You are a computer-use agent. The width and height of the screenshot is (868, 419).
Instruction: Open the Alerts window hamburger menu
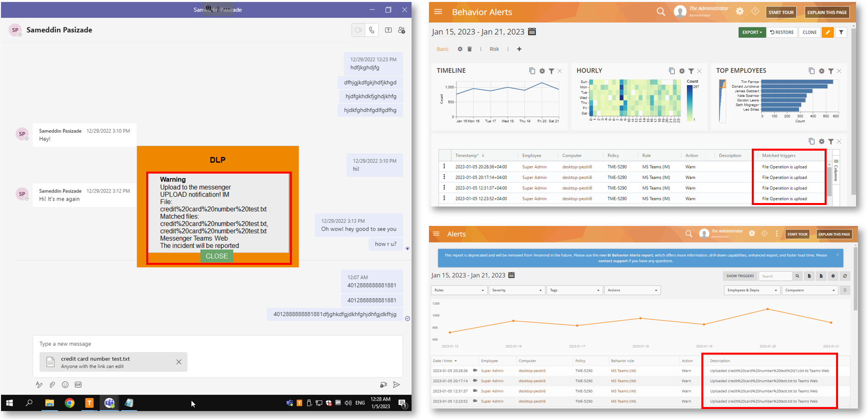pos(436,233)
